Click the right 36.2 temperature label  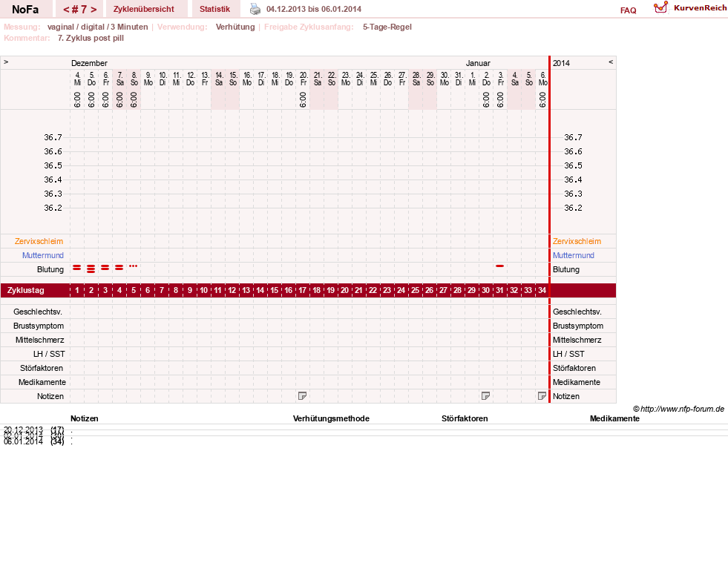[x=573, y=208]
